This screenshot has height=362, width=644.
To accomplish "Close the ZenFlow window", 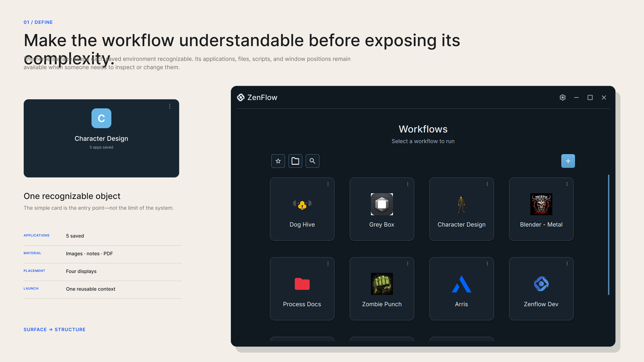I will pyautogui.click(x=604, y=98).
